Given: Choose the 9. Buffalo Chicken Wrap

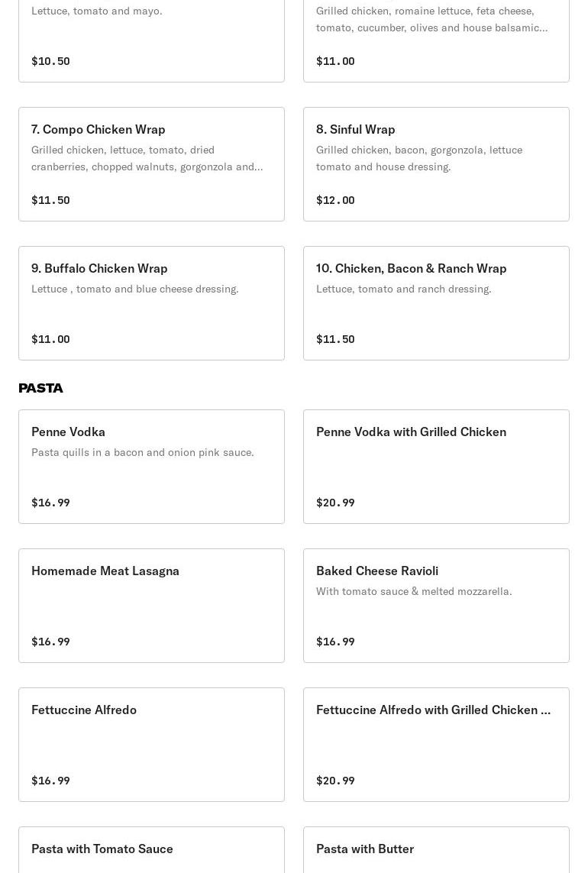Looking at the screenshot, I should pos(151,303).
